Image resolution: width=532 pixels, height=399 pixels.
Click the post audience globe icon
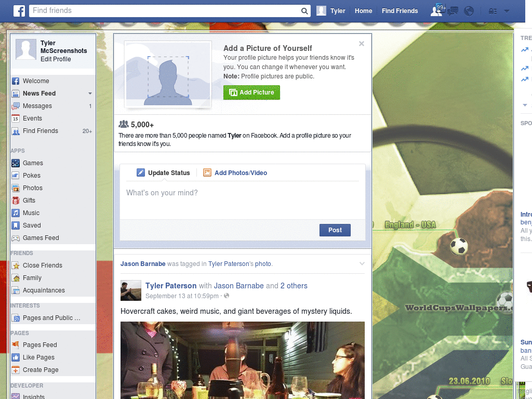tap(227, 296)
